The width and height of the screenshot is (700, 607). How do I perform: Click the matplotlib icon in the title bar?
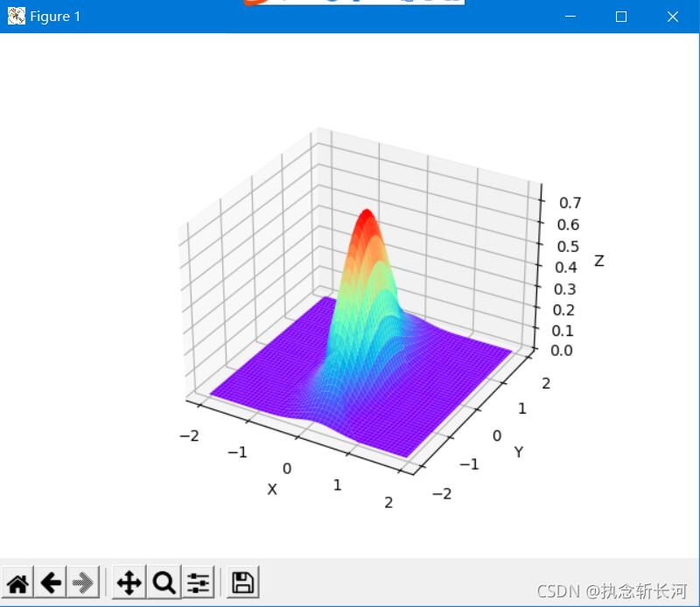tap(16, 17)
